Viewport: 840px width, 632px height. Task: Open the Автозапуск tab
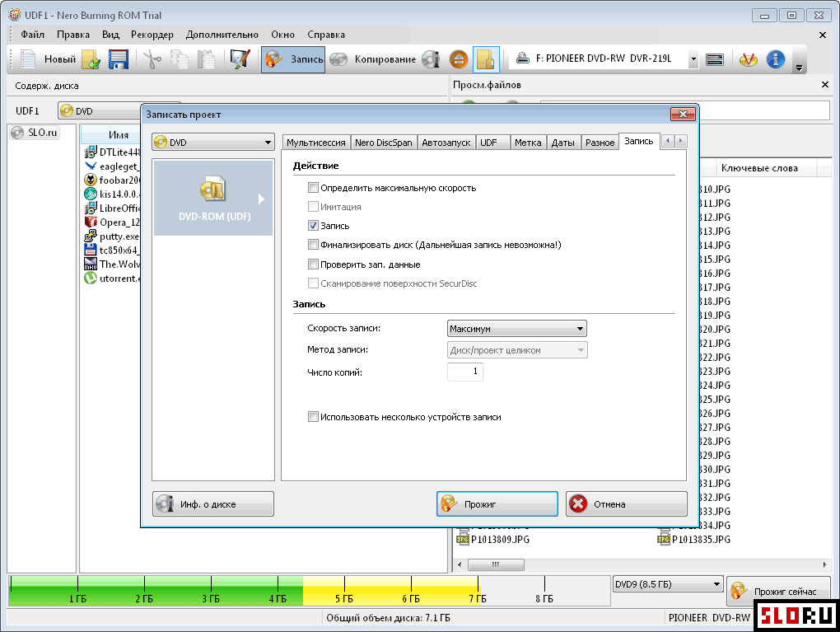click(446, 143)
